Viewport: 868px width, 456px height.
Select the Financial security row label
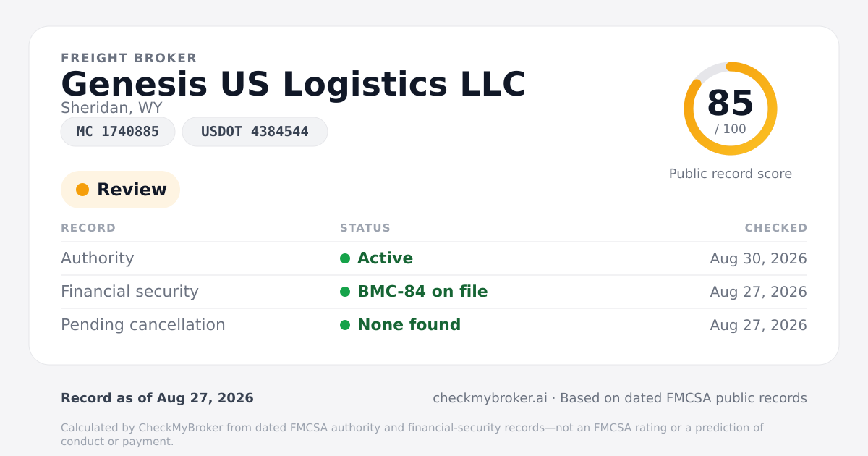[x=129, y=292]
